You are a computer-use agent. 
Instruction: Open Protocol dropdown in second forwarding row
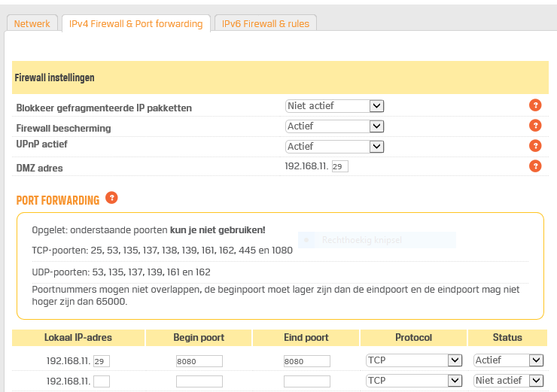click(x=413, y=381)
